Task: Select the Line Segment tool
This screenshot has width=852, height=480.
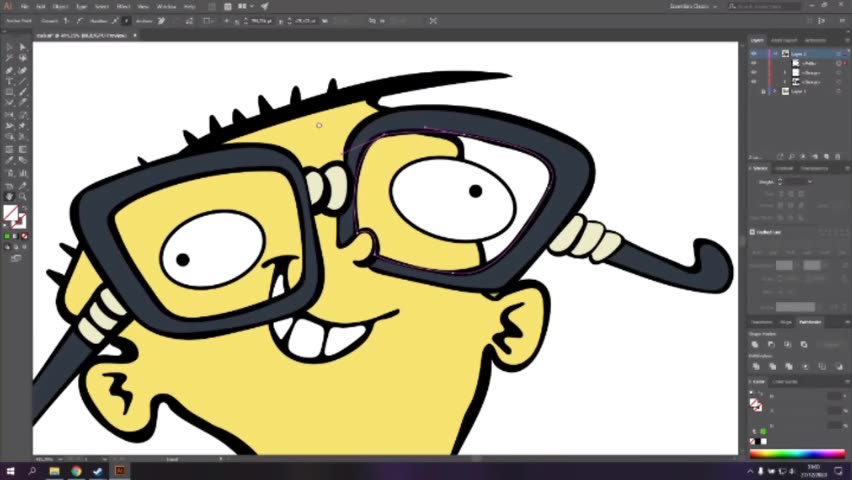Action: coord(23,82)
